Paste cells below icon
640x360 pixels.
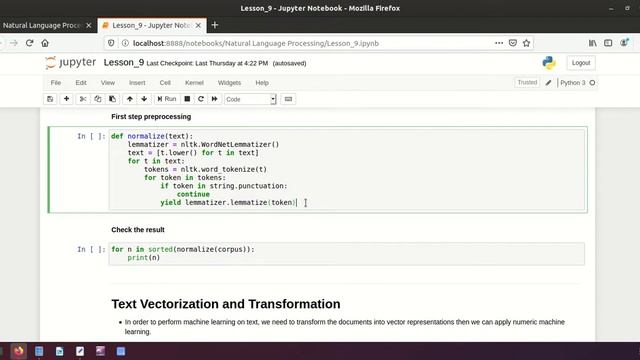112,99
